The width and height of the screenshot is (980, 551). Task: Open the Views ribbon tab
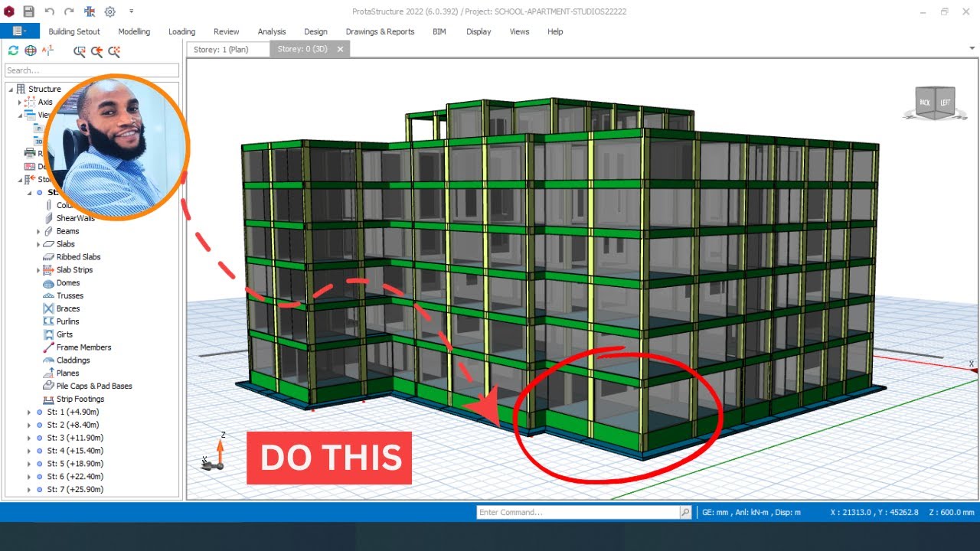(519, 31)
